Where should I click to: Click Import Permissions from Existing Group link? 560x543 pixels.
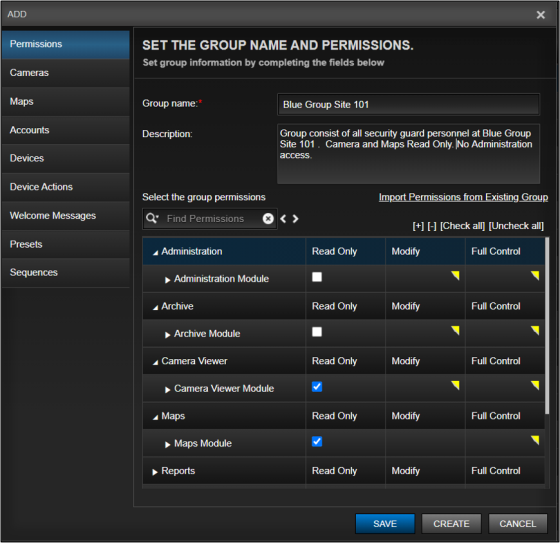[463, 197]
